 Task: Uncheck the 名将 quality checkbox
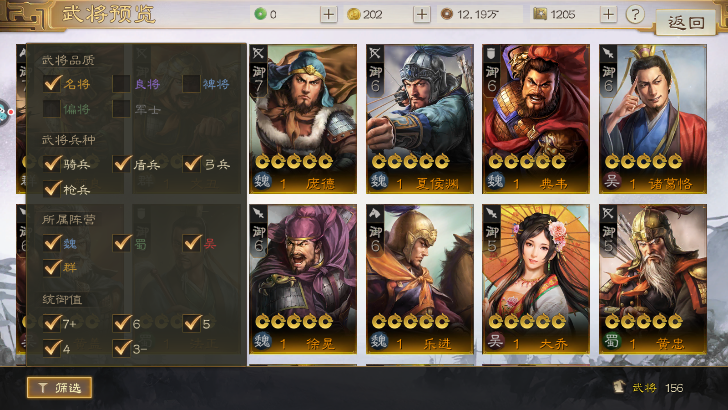pyautogui.click(x=52, y=84)
